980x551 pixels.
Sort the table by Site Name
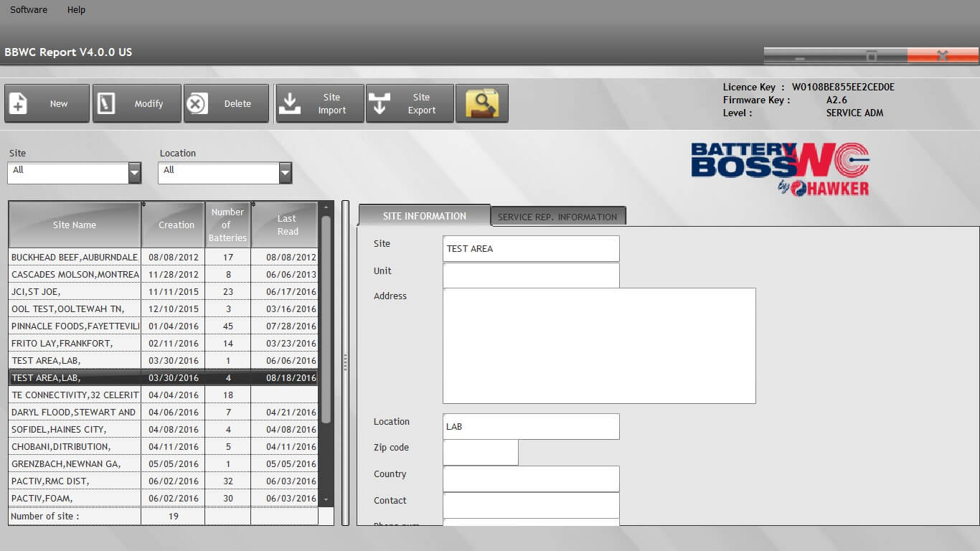74,224
